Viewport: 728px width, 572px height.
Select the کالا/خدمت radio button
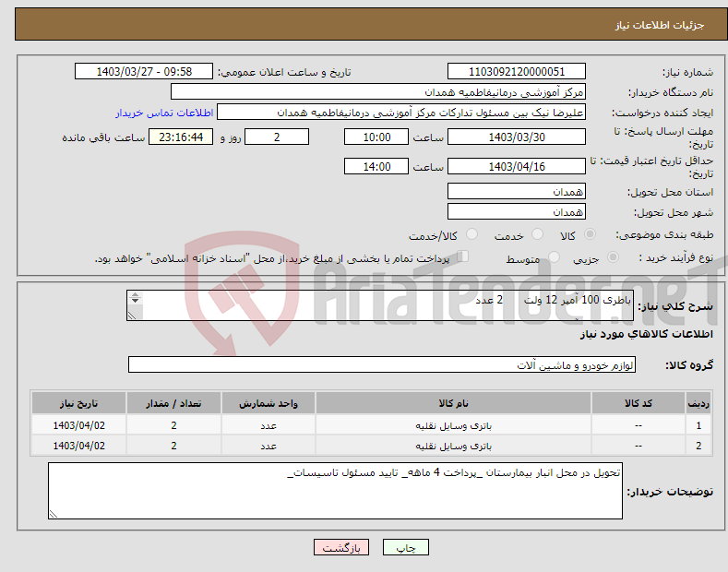click(x=471, y=234)
